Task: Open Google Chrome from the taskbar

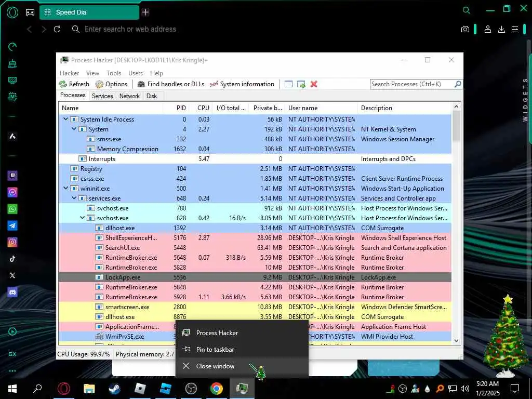Action: tap(217, 388)
